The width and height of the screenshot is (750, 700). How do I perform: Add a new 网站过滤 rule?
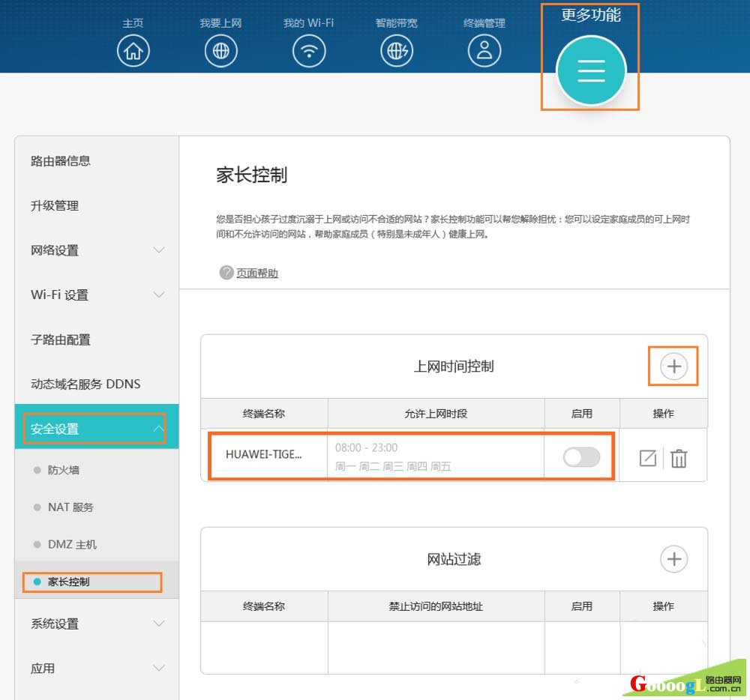coord(673,559)
